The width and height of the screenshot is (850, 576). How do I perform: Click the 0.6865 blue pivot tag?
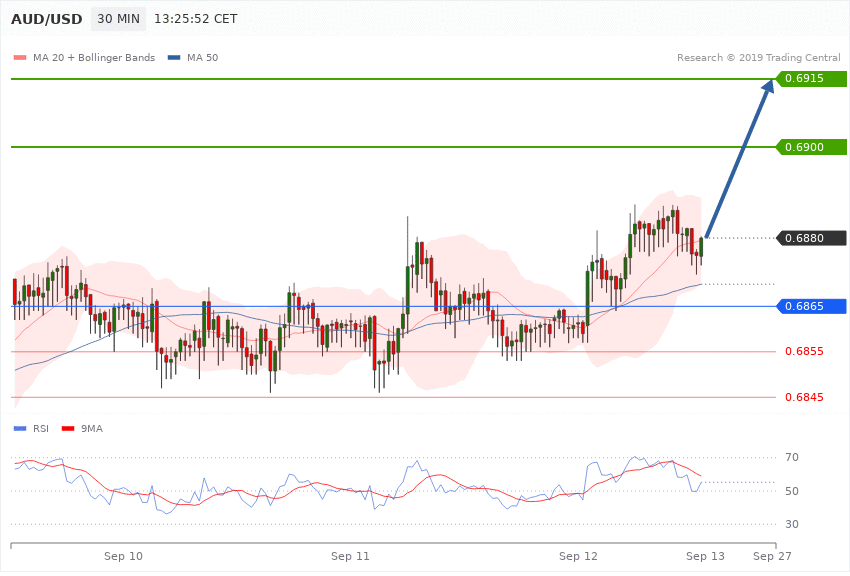810,306
